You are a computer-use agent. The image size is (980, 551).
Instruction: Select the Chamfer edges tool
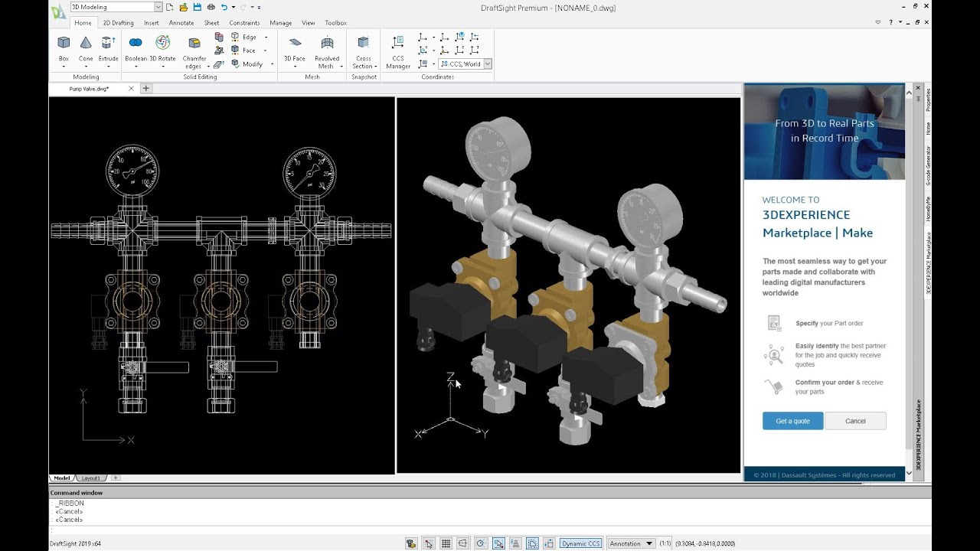[x=194, y=51]
